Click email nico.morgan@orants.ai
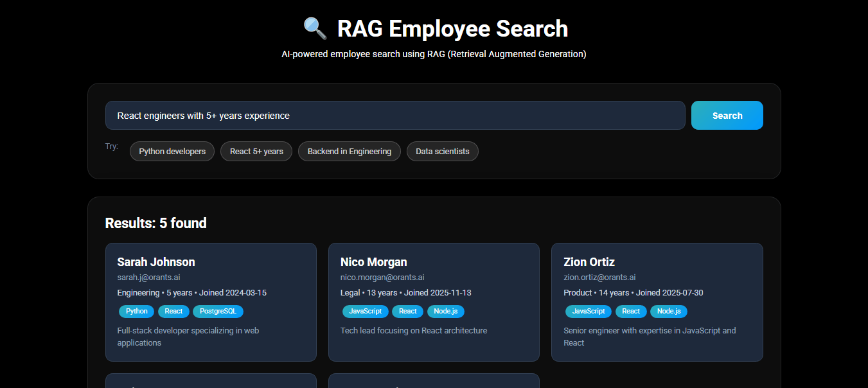This screenshot has width=868, height=388. [382, 278]
